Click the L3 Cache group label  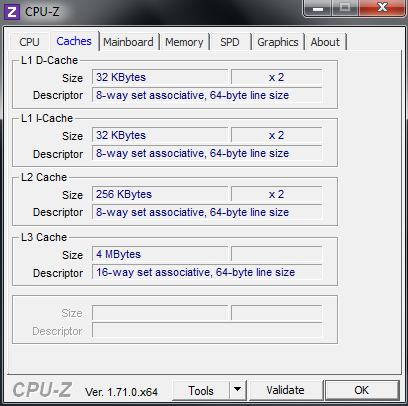coord(44,237)
